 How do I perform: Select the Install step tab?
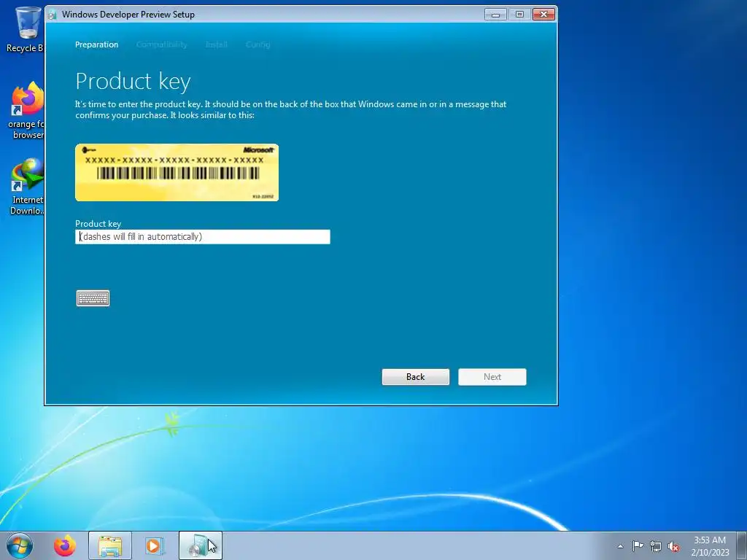tap(216, 44)
